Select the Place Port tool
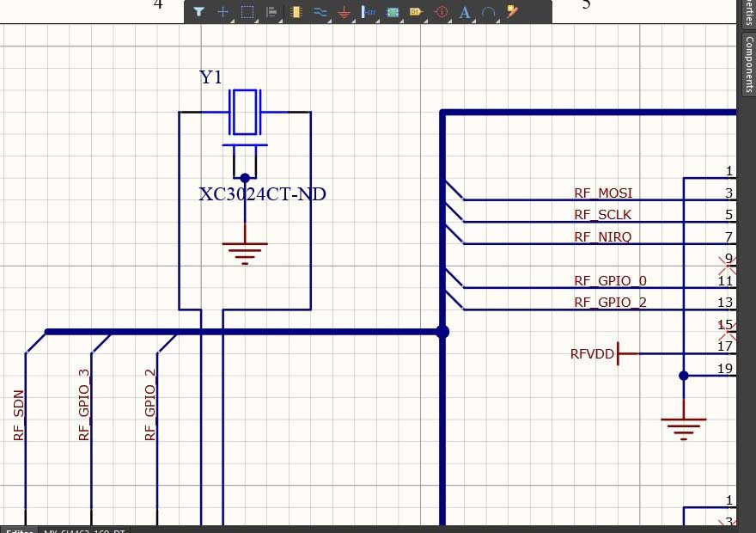The image size is (756, 533). point(417,12)
